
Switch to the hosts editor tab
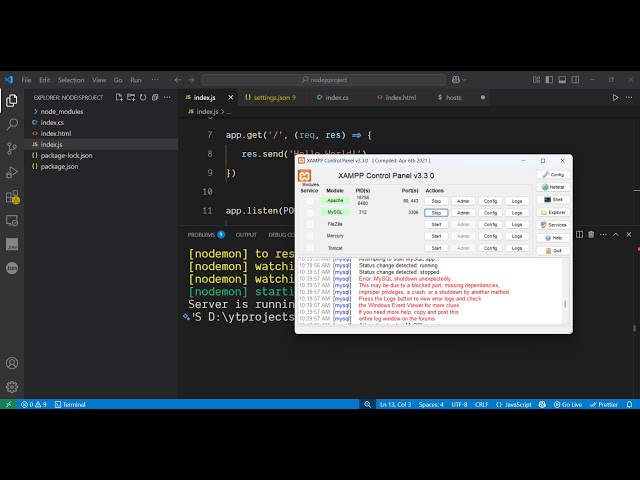click(x=453, y=98)
